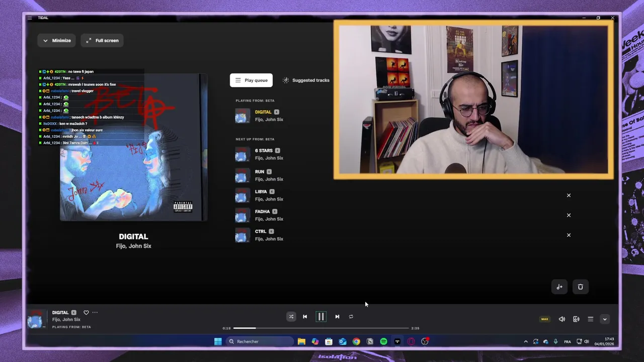Click the RUN row thumbnail in queue
Image resolution: width=644 pixels, height=362 pixels.
pyautogui.click(x=242, y=175)
